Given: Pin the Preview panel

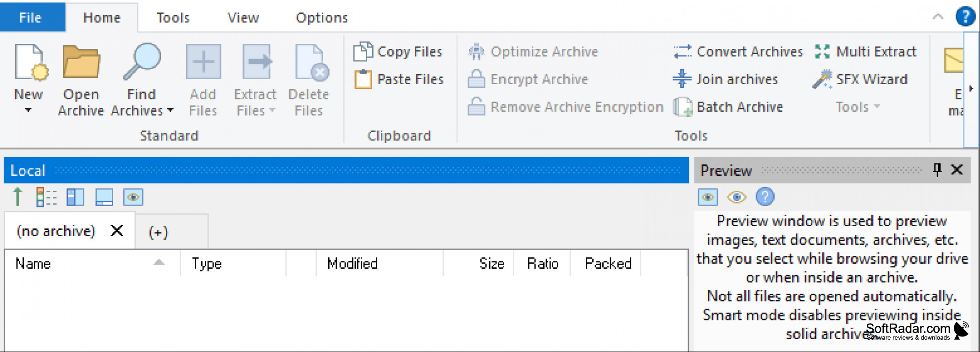Looking at the screenshot, I should [x=937, y=170].
